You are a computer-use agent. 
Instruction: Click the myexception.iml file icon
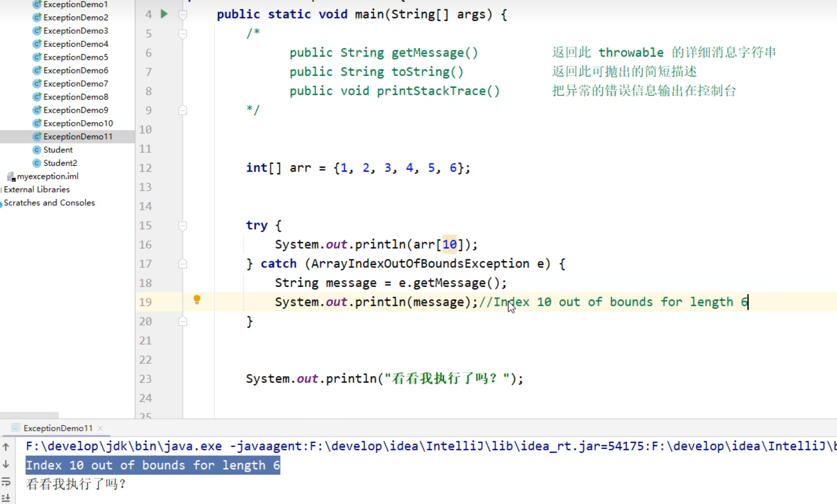(11, 177)
